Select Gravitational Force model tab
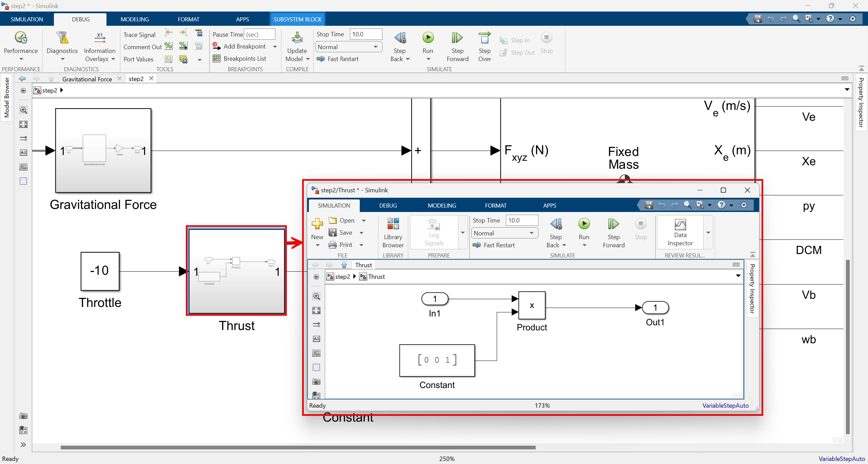The height and width of the screenshot is (464, 868). click(x=87, y=79)
